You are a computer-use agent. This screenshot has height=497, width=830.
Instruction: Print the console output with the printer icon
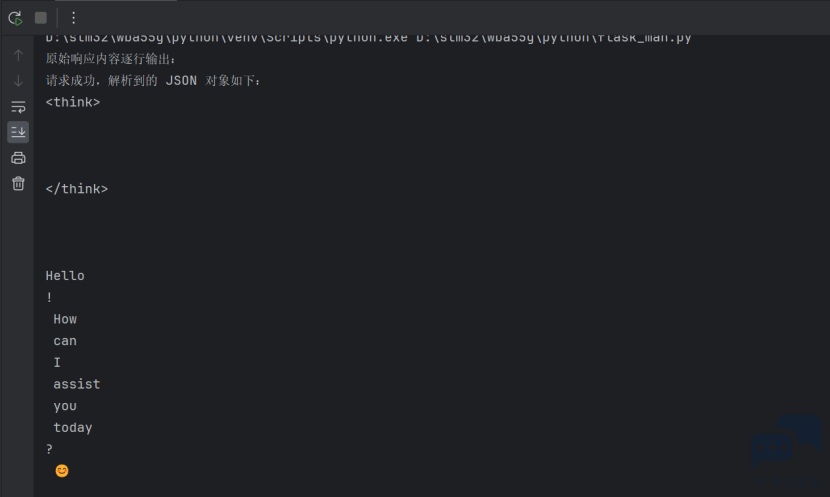19,158
